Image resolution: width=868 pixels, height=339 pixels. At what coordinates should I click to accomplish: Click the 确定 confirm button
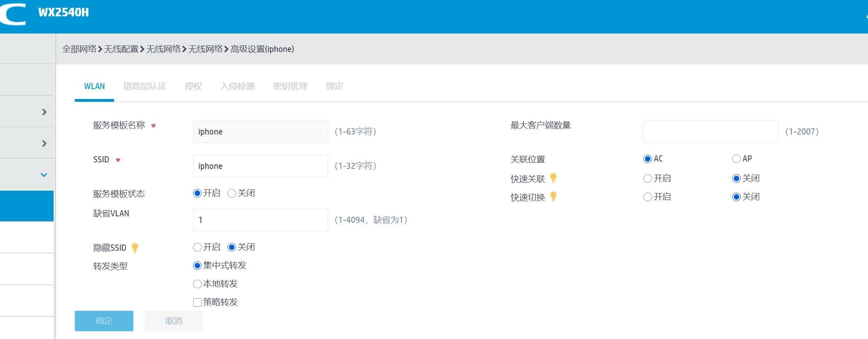[104, 321]
